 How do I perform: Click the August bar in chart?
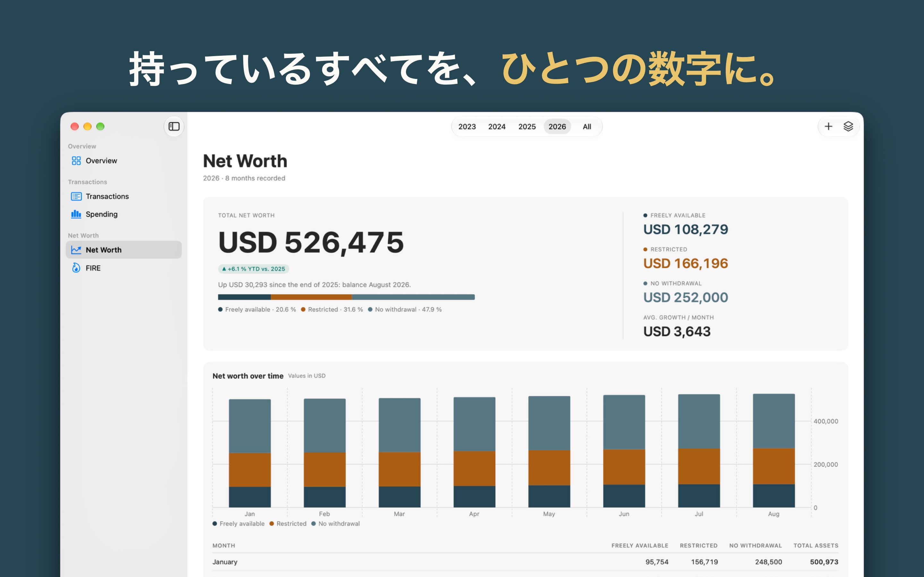[x=774, y=450]
